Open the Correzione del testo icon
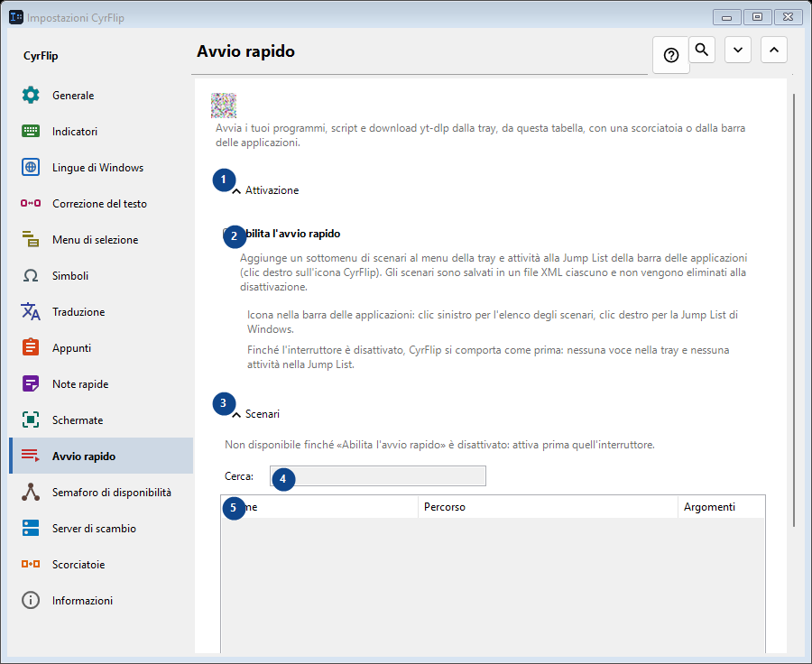Image resolution: width=812 pixels, height=664 pixels. pyautogui.click(x=31, y=204)
